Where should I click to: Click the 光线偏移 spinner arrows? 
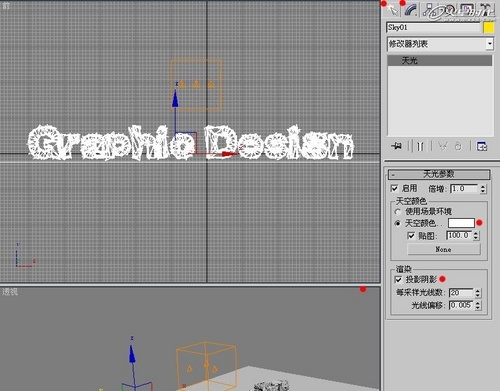[x=478, y=305]
